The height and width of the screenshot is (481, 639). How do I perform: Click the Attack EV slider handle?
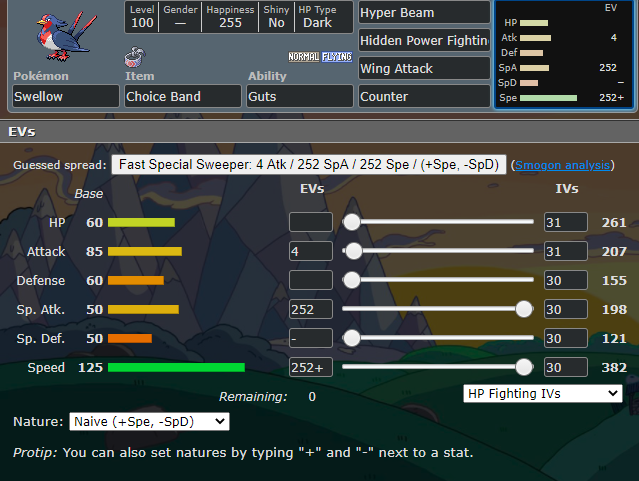point(354,251)
